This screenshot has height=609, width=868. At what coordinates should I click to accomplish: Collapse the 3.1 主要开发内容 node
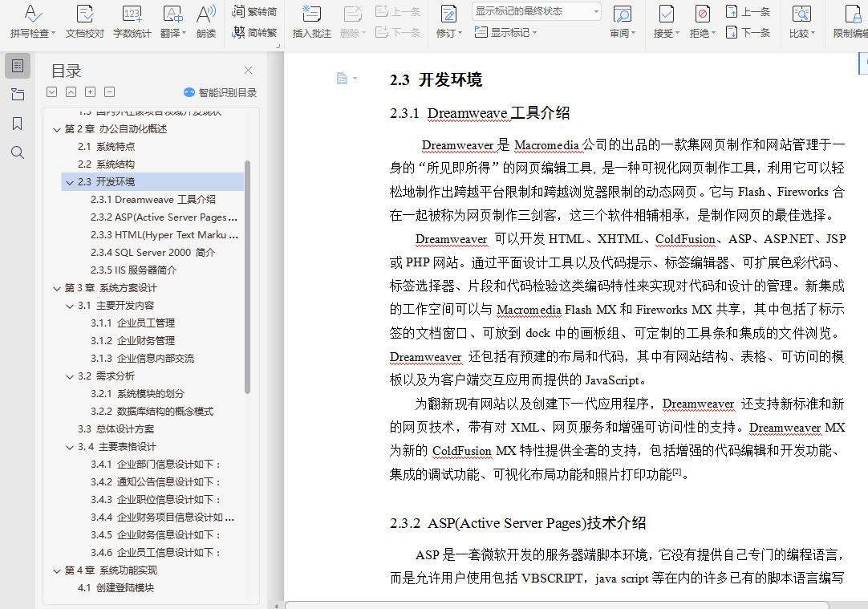click(x=70, y=307)
